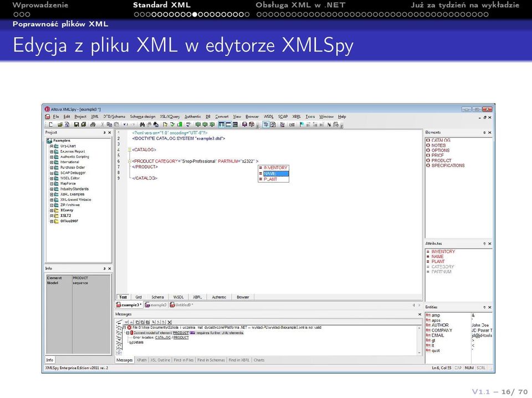Close the Entities panel

(x=489, y=307)
